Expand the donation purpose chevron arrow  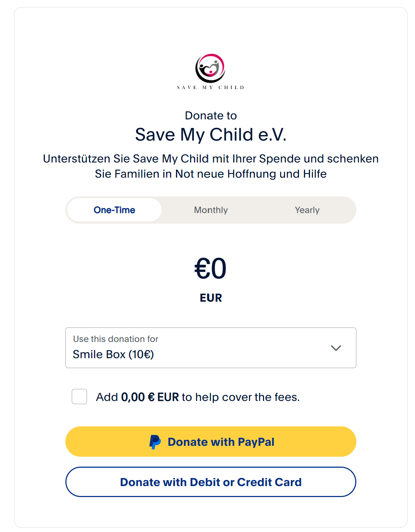(336, 348)
